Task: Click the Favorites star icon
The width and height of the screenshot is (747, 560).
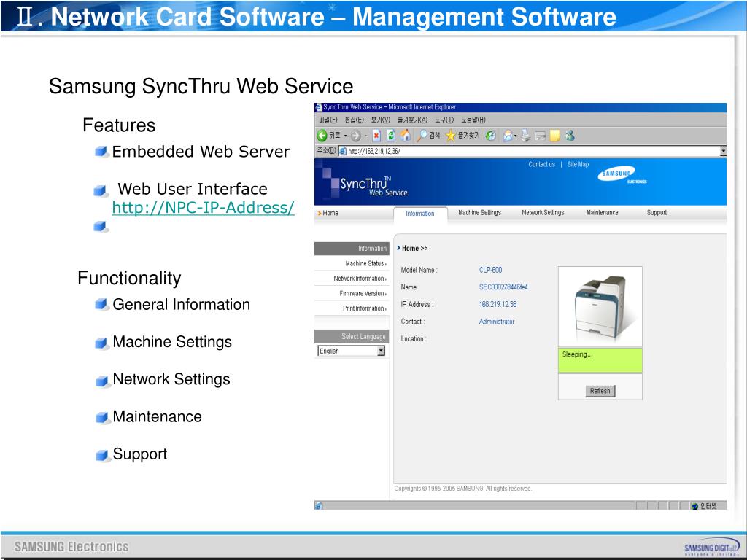Action: click(451, 136)
